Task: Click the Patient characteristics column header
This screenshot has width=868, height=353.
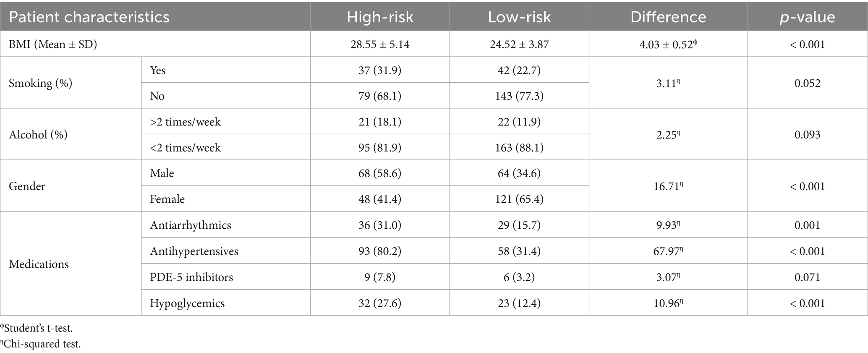Action: (x=89, y=17)
